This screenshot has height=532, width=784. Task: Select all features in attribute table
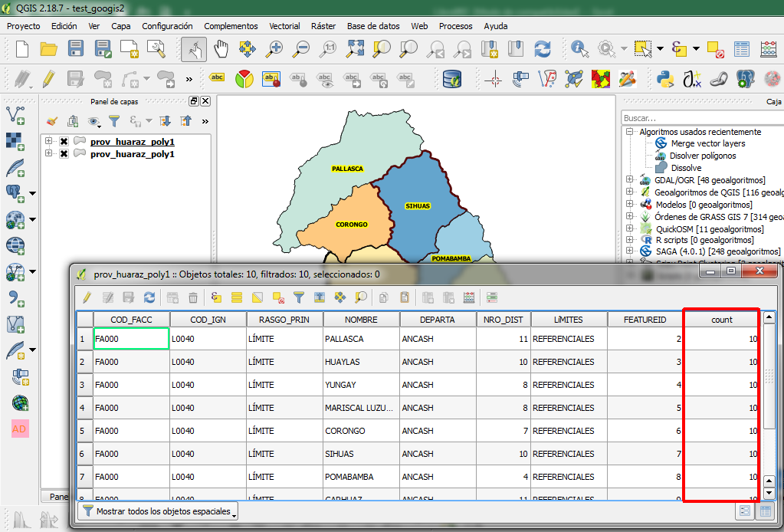[238, 298]
